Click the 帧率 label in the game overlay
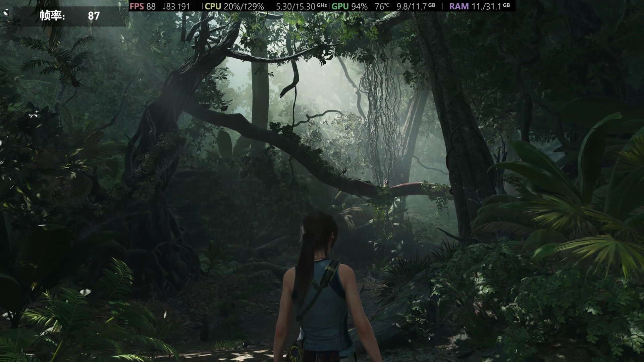 (52, 15)
